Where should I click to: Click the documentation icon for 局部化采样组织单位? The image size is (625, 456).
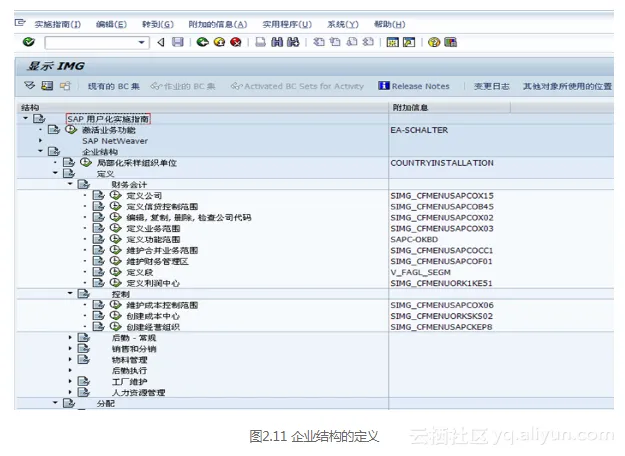69,162
